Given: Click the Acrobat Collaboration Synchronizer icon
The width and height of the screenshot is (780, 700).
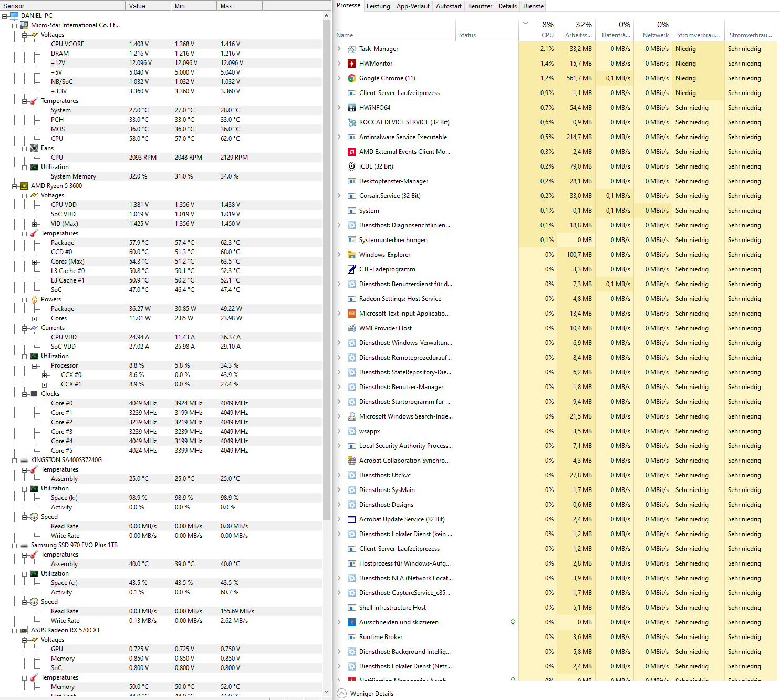Looking at the screenshot, I should click(352, 461).
